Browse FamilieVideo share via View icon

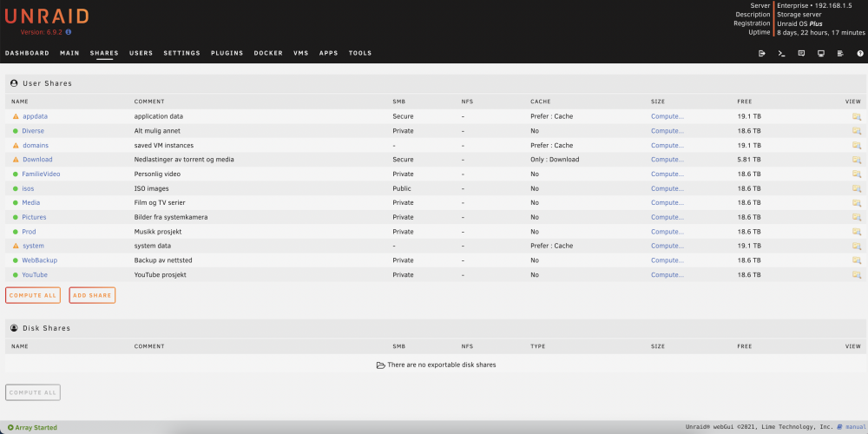tap(857, 174)
